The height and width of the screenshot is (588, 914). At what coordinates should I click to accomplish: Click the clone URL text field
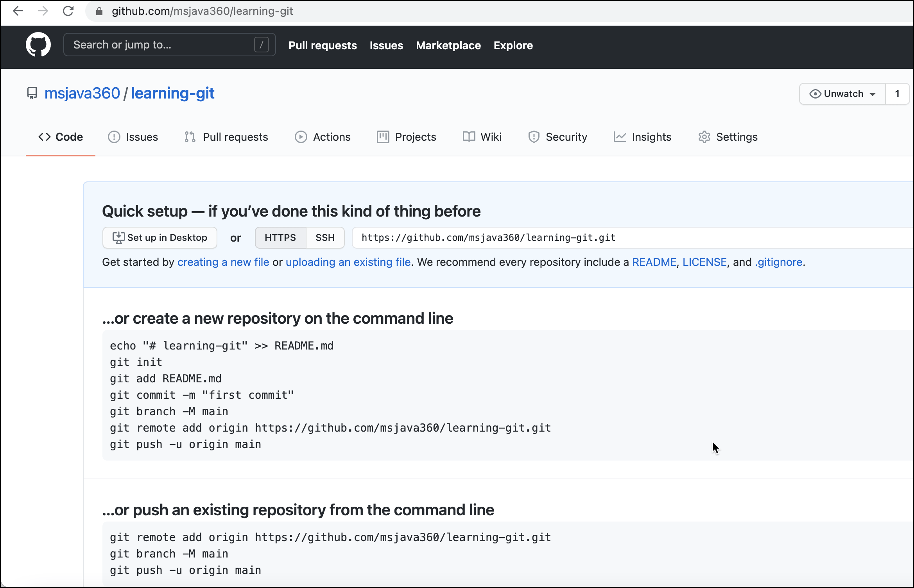633,238
